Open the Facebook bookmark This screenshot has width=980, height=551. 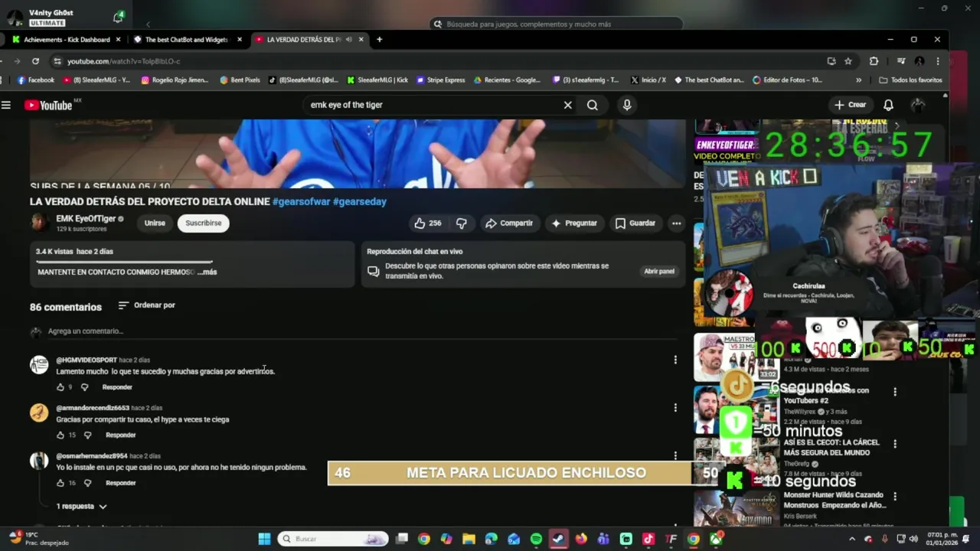click(36, 80)
